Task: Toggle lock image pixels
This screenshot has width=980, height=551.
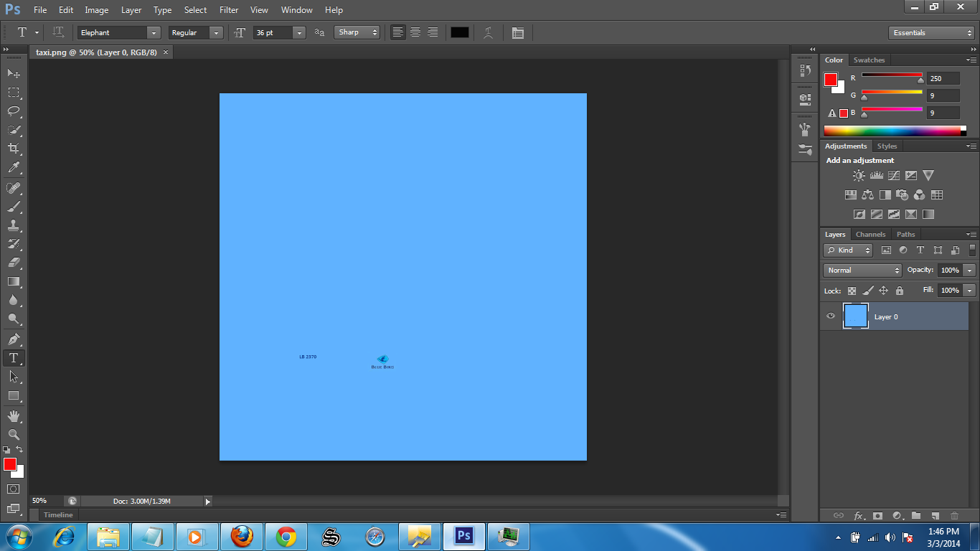Action: click(x=867, y=291)
